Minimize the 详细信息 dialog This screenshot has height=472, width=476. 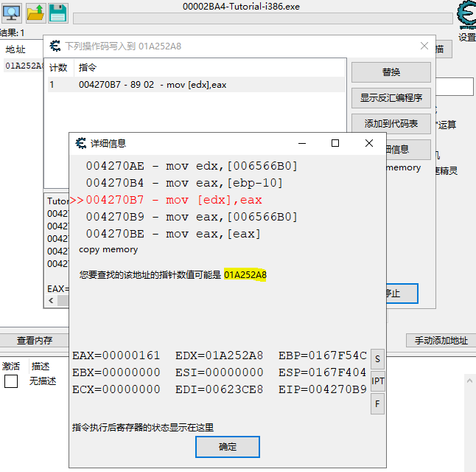(x=302, y=143)
